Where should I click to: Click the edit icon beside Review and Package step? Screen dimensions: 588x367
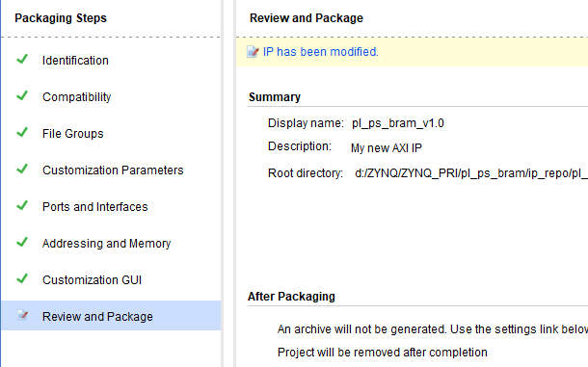point(22,315)
